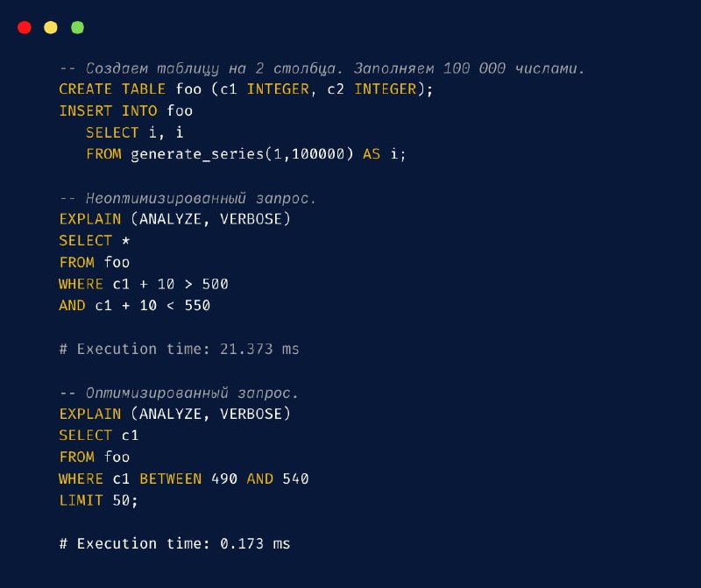Click the comment starting with "Создаем таблицу"
Viewport: 701px width, 588px height.
coord(322,68)
